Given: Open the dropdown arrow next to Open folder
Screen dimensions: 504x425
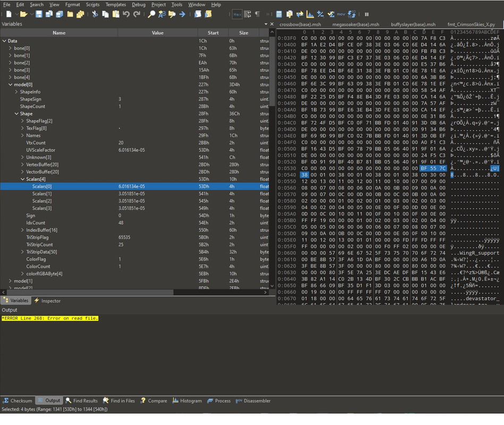Looking at the screenshot, I should coord(31,14).
